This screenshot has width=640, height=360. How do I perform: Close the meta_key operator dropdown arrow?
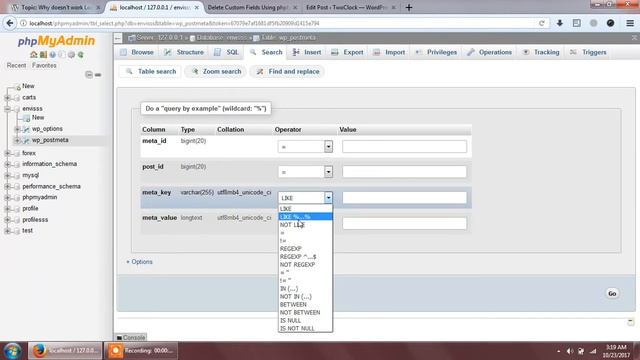click(328, 198)
